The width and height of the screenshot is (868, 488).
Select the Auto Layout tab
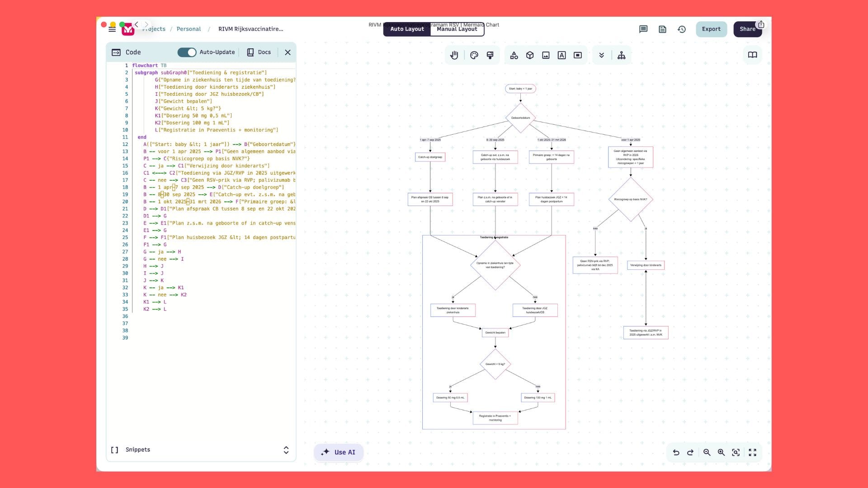[407, 28]
